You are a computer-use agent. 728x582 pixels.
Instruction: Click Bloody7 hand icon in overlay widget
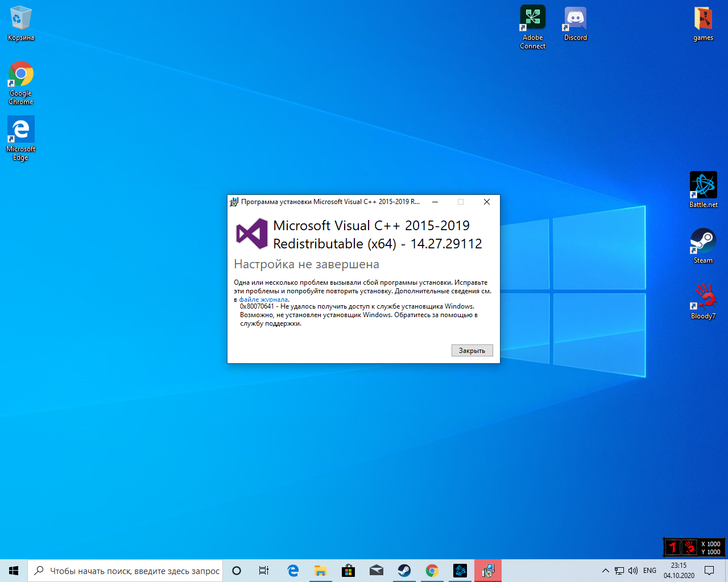pyautogui.click(x=690, y=547)
